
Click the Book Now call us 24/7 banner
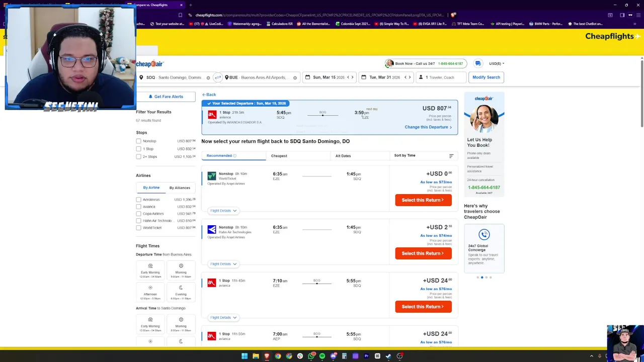click(426, 64)
